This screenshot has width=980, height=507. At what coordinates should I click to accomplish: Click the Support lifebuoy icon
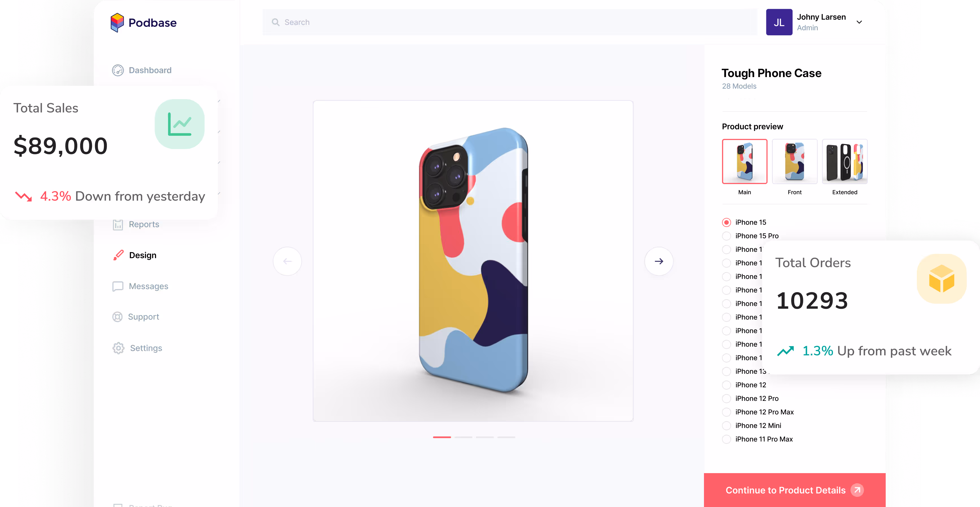[117, 317]
